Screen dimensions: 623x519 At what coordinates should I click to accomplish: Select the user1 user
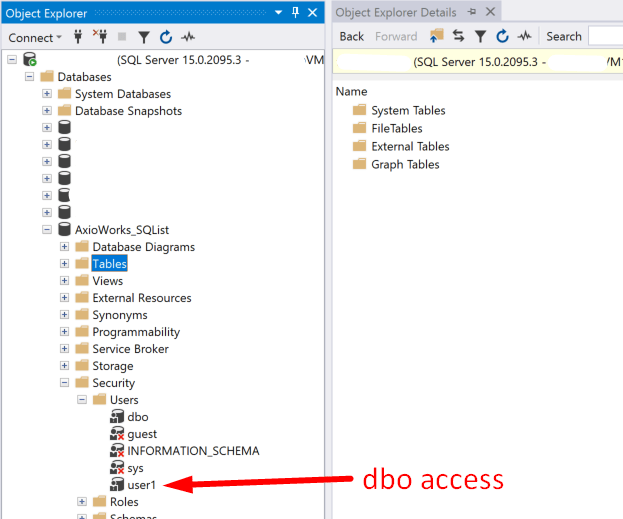[141, 485]
